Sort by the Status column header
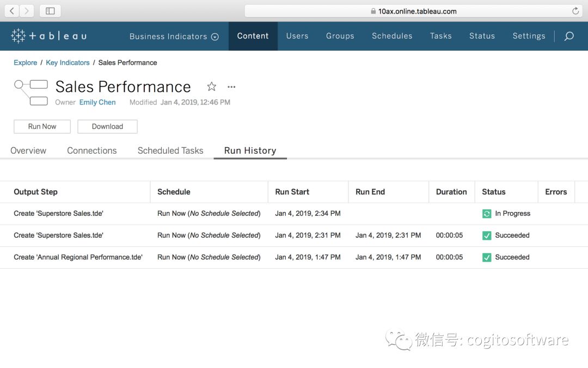The width and height of the screenshot is (588, 368). click(x=493, y=192)
